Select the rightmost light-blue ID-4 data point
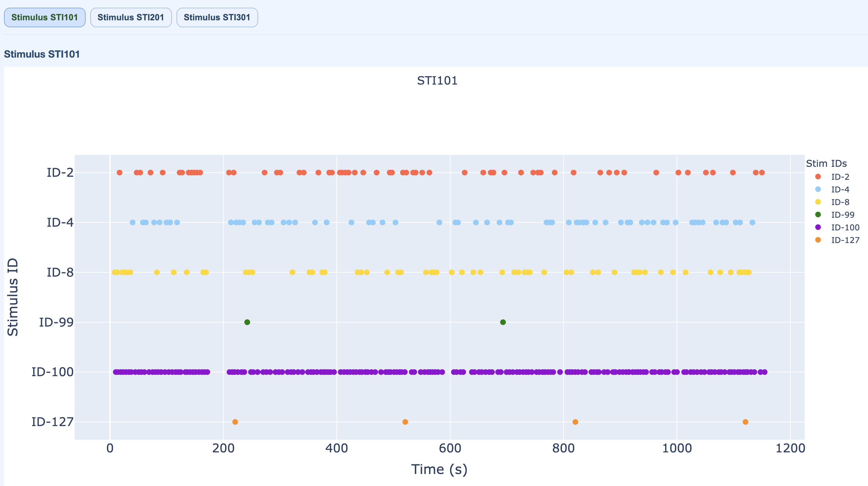 pos(752,222)
